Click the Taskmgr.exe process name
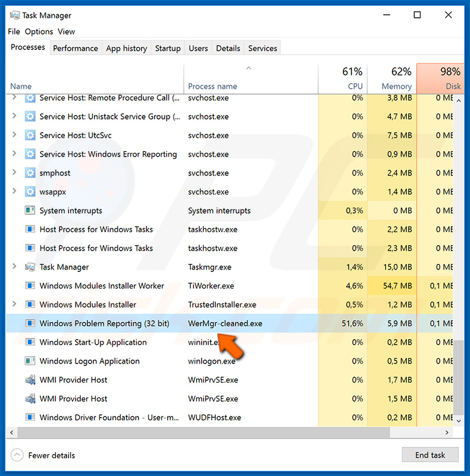 click(209, 267)
